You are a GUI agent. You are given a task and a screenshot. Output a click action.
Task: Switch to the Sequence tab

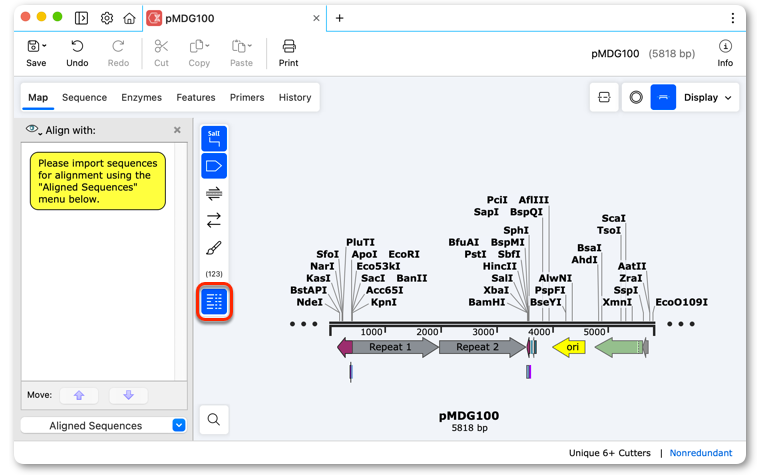coord(84,97)
